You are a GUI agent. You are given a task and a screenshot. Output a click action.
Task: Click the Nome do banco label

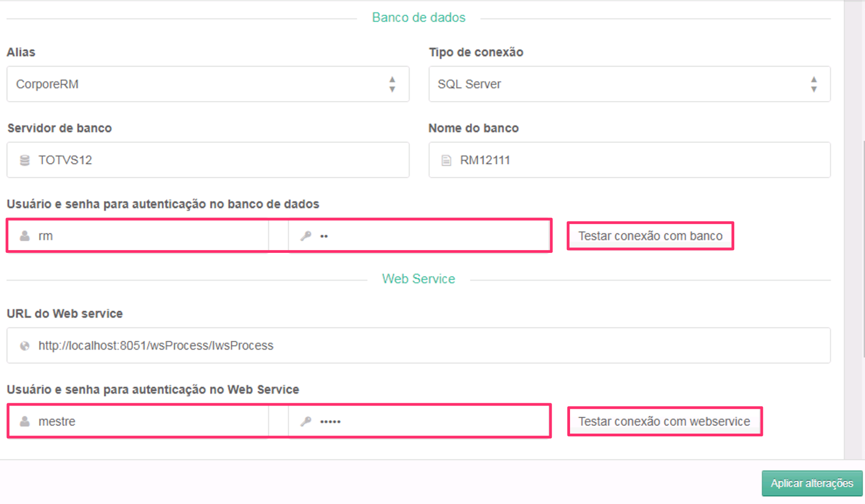pyautogui.click(x=473, y=128)
